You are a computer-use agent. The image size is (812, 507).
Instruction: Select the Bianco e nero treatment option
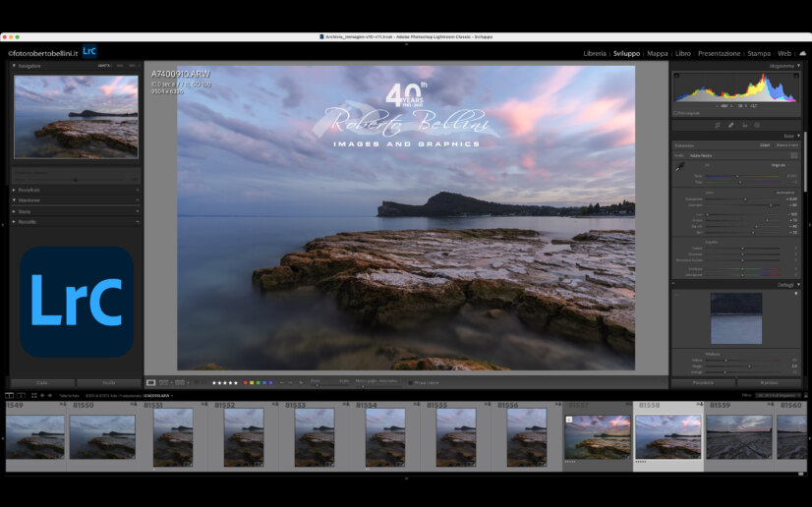[786, 145]
